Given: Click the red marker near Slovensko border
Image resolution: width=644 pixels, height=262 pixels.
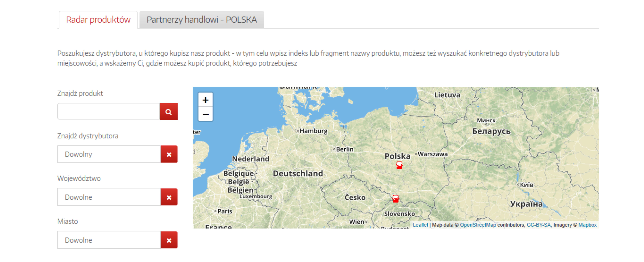Looking at the screenshot, I should pyautogui.click(x=395, y=199).
